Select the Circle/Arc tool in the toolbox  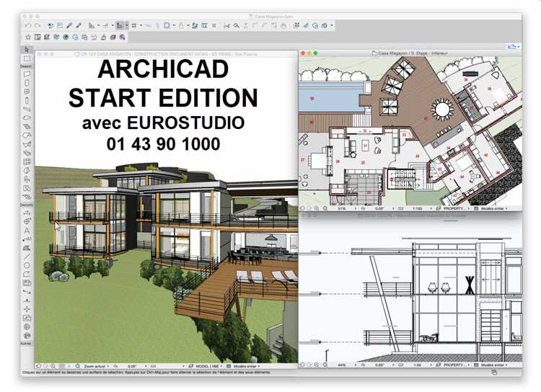click(x=27, y=265)
